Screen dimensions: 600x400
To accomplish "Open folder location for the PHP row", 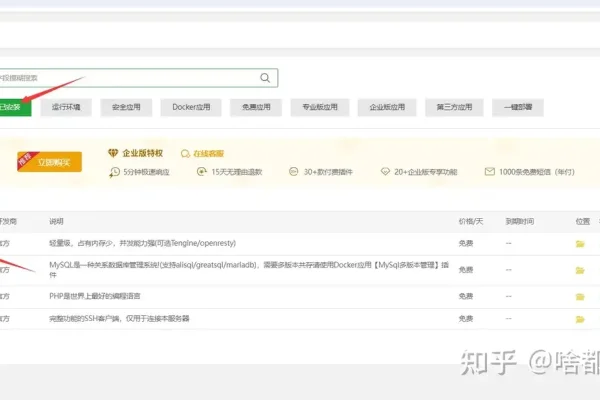I will [580, 297].
